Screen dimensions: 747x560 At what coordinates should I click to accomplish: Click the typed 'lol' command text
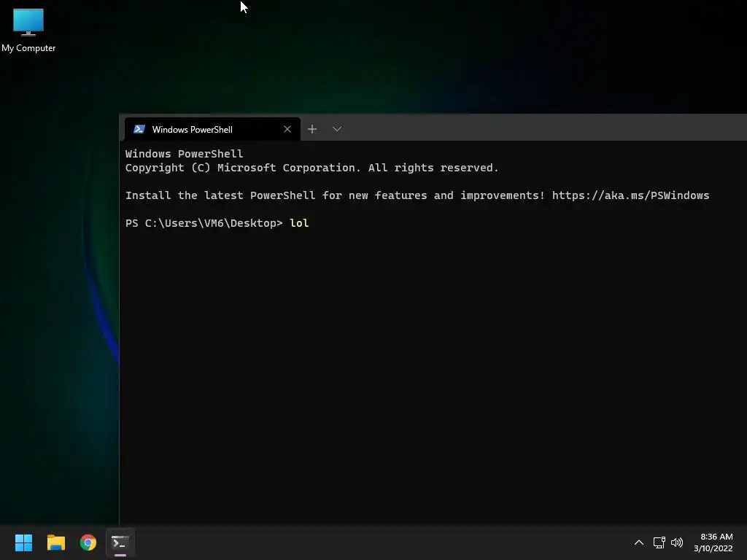299,223
